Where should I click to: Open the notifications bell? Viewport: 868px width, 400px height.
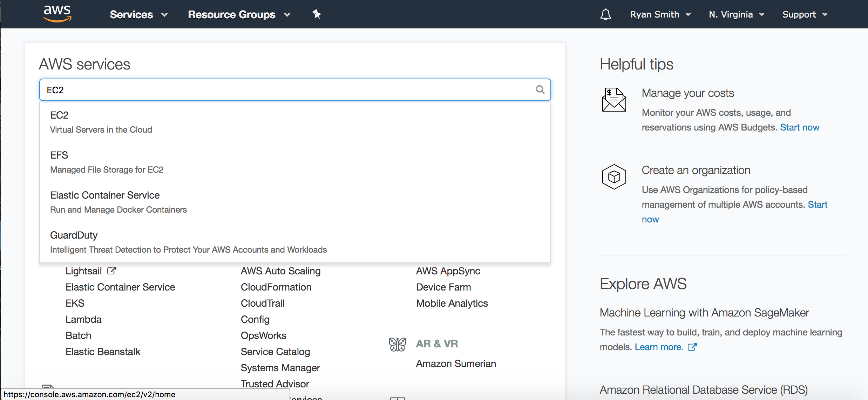pyautogui.click(x=605, y=14)
